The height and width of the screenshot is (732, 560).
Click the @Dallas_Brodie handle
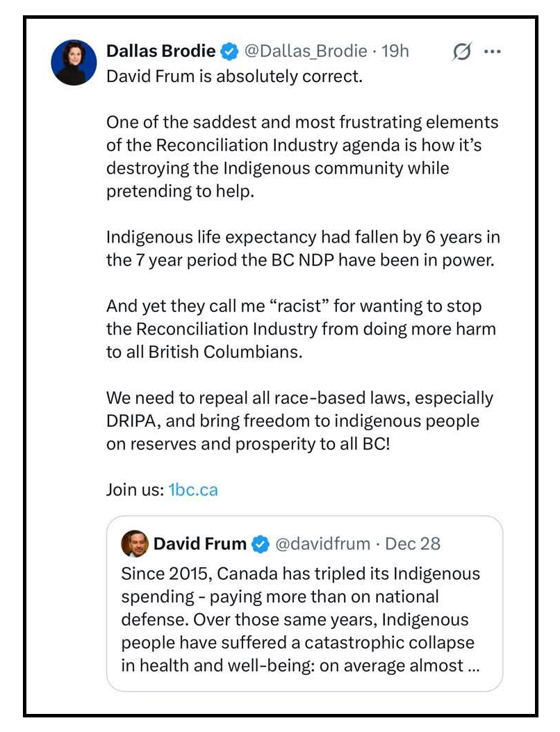click(304, 51)
